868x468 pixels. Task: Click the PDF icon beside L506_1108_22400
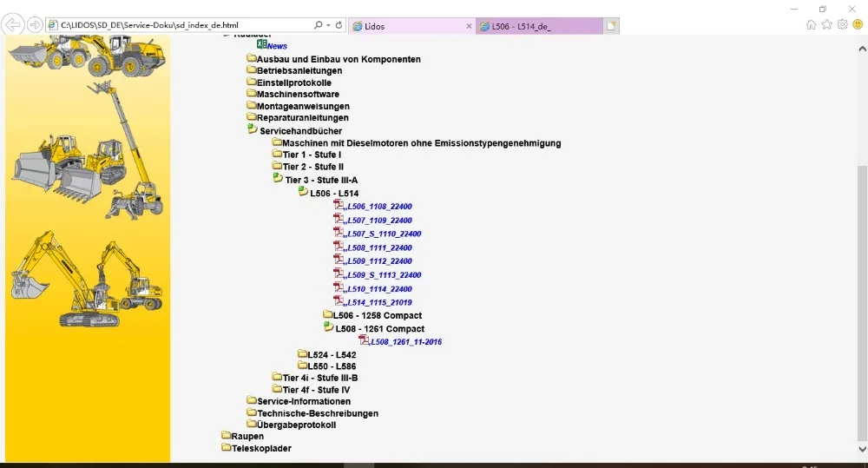point(339,204)
